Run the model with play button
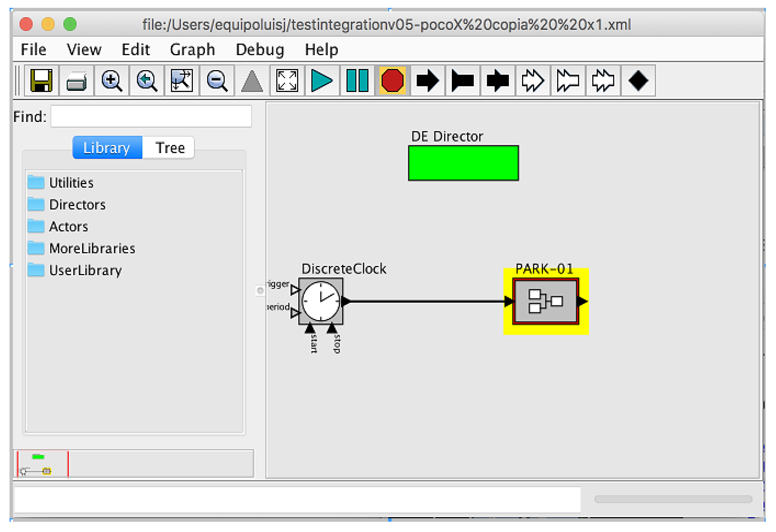 (322, 80)
